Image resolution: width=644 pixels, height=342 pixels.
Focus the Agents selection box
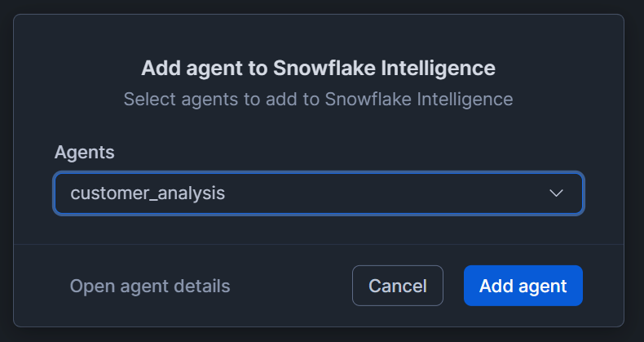(x=318, y=193)
